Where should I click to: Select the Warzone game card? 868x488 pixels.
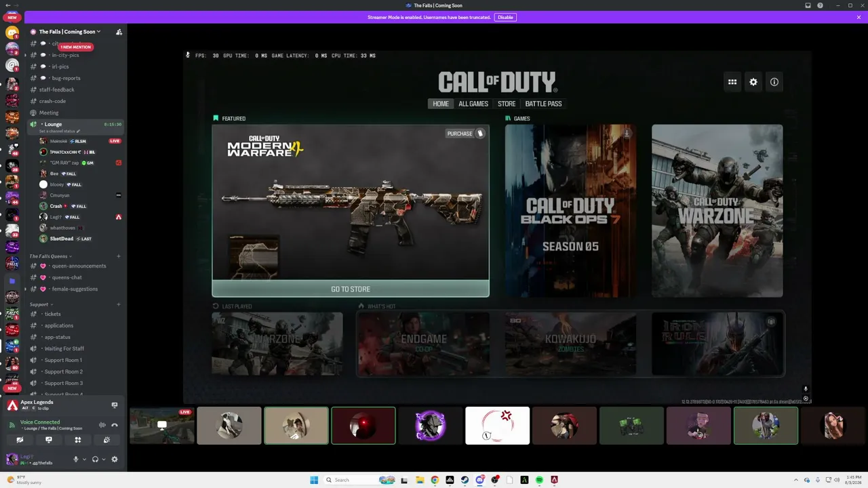point(717,211)
